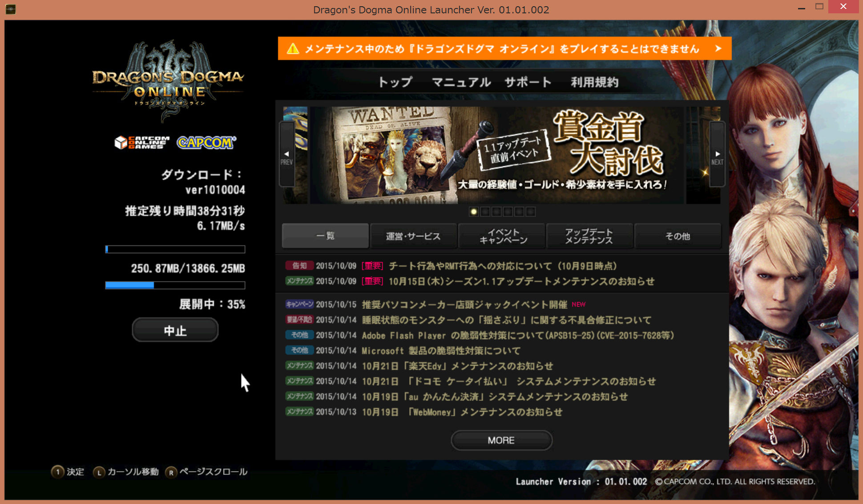Click the blue CAPCOM logo
The image size is (863, 504).
(x=206, y=142)
